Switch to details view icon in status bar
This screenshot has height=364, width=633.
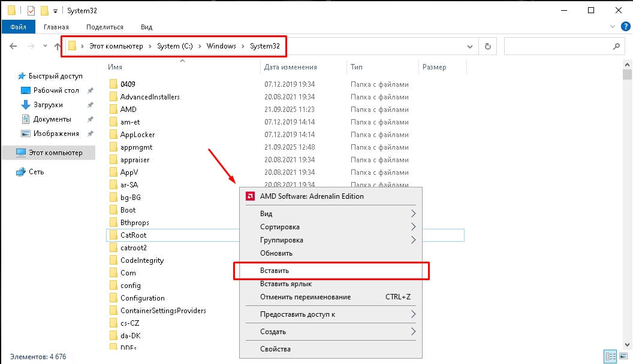click(610, 356)
